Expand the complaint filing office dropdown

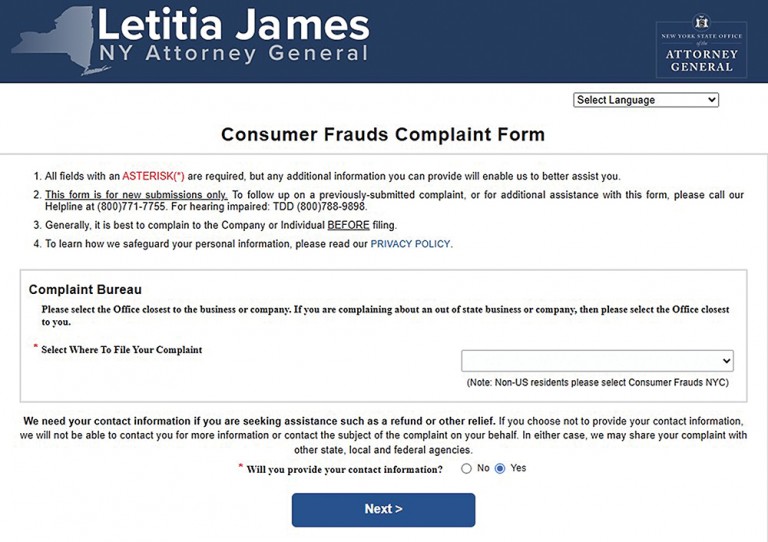pyautogui.click(x=597, y=361)
